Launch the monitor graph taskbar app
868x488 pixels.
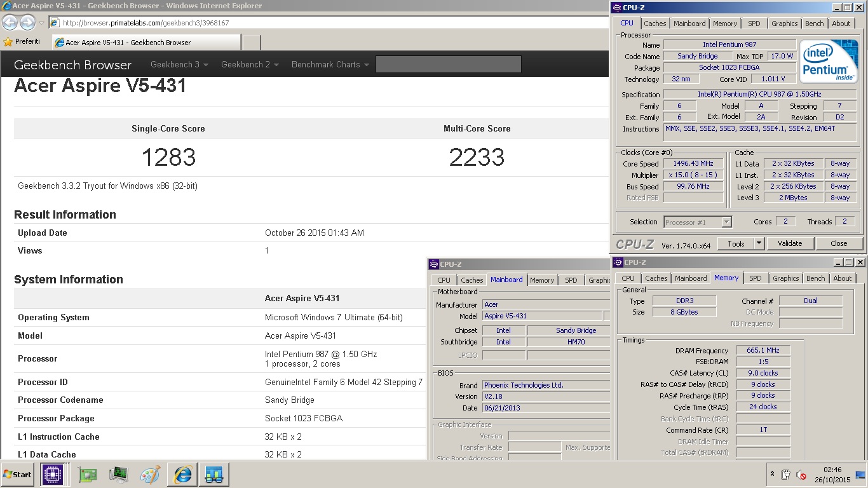tap(119, 475)
